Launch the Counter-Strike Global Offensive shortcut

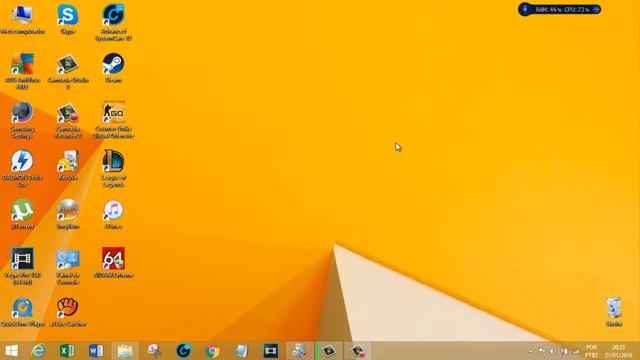click(x=113, y=120)
